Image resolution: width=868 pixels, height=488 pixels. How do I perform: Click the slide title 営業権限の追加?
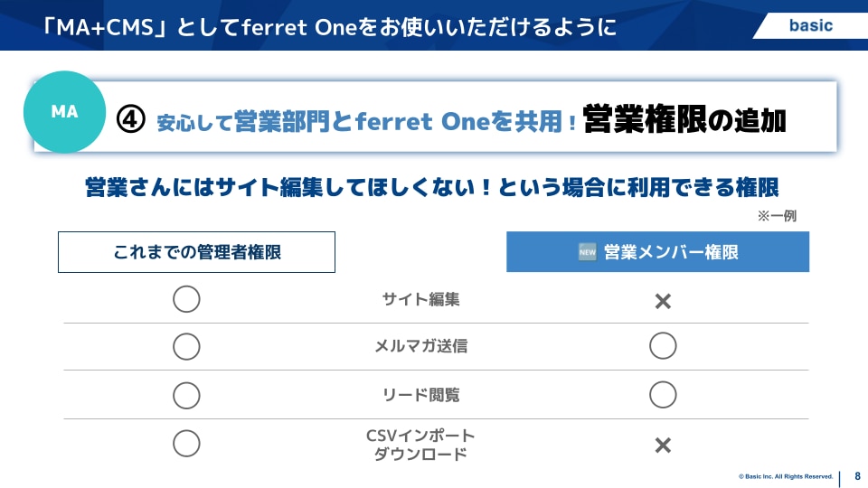tap(684, 119)
